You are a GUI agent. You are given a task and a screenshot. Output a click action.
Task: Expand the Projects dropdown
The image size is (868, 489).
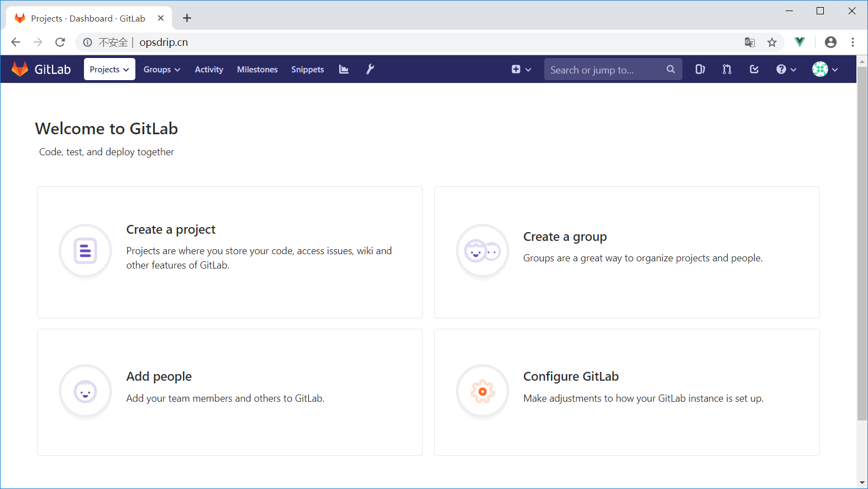point(109,69)
